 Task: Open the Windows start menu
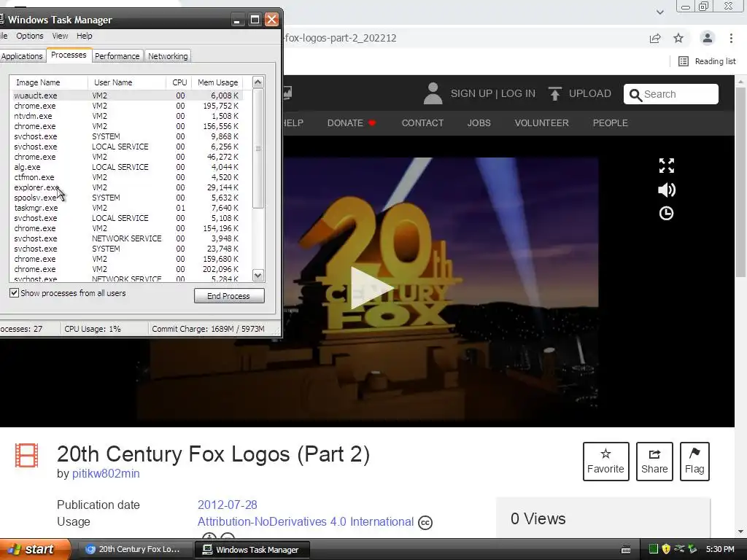click(x=35, y=549)
